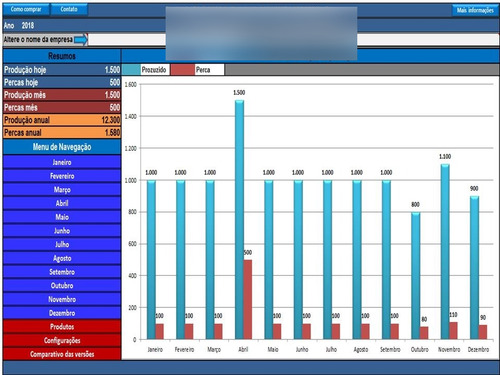Open Comparativo das versões link

pyautogui.click(x=62, y=354)
